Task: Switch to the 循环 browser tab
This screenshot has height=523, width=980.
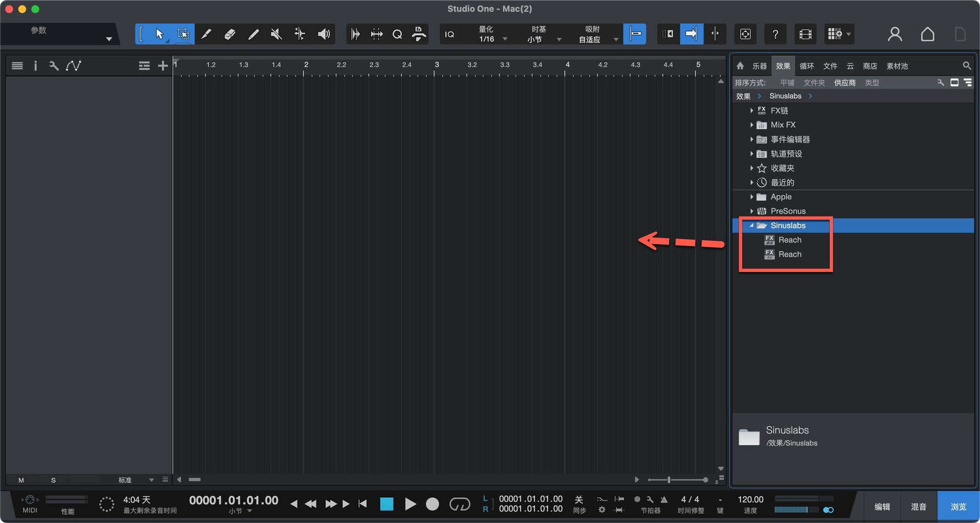Action: point(806,66)
